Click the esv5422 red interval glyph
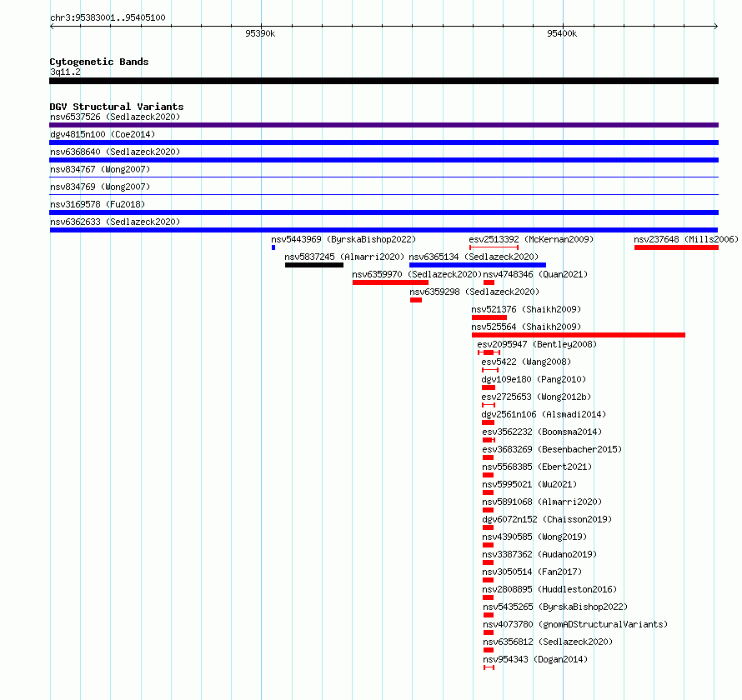This screenshot has height=700, width=742. (490, 370)
